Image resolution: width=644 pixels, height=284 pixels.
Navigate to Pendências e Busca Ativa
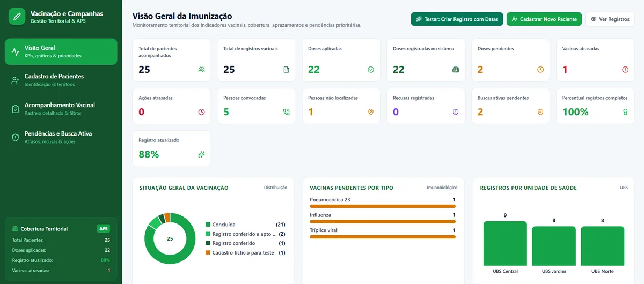point(61,137)
